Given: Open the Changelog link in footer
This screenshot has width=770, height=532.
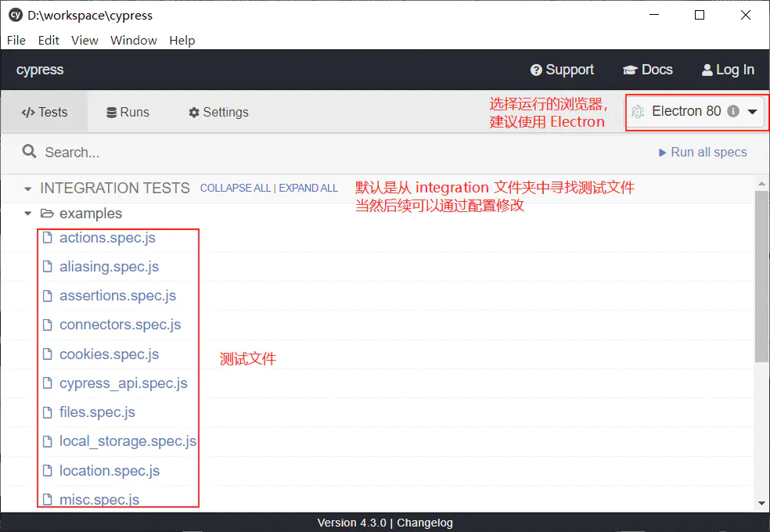Looking at the screenshot, I should [x=425, y=523].
